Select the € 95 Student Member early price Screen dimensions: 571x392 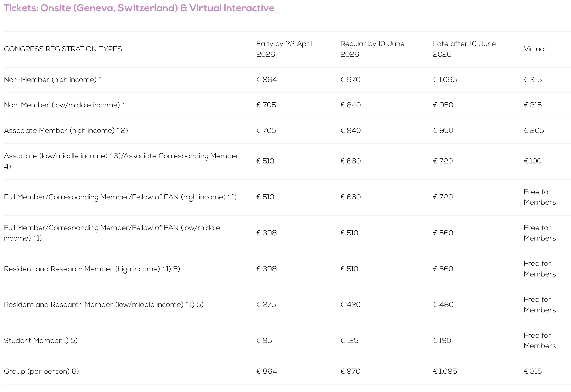tap(264, 340)
